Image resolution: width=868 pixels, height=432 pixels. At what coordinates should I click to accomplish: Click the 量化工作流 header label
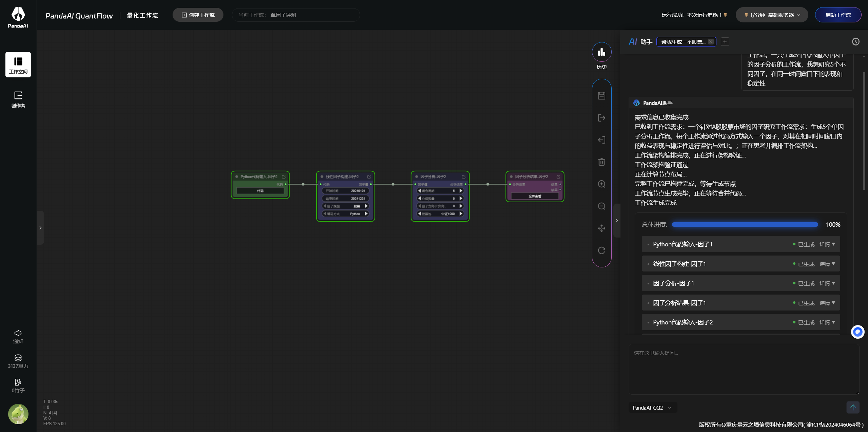point(142,15)
